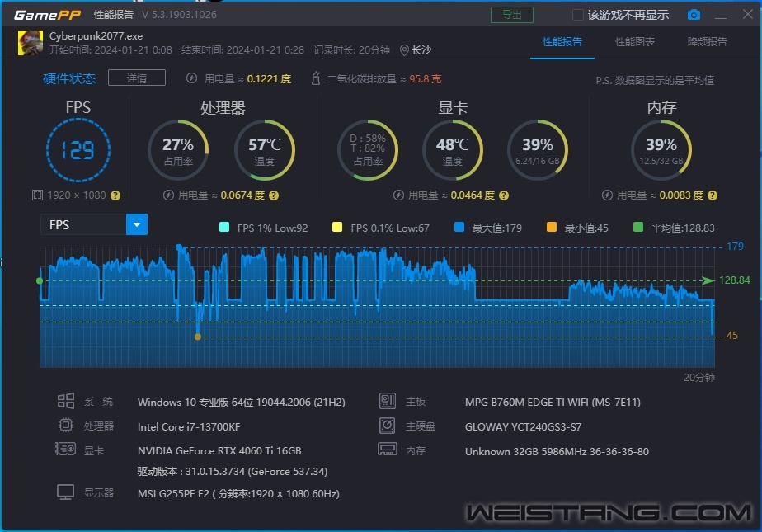
Task: Click NVIDIA GeForce RTX 4060 Ti 16GB text
Action: (219, 451)
